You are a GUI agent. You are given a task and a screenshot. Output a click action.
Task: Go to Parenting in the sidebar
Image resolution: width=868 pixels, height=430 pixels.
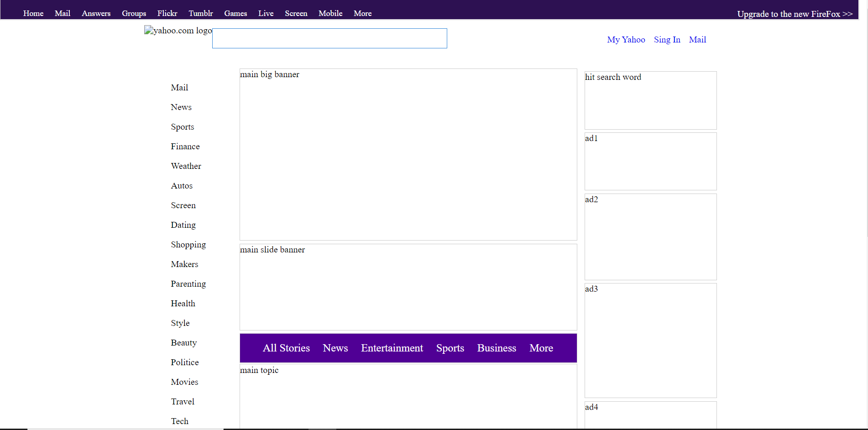[188, 284]
